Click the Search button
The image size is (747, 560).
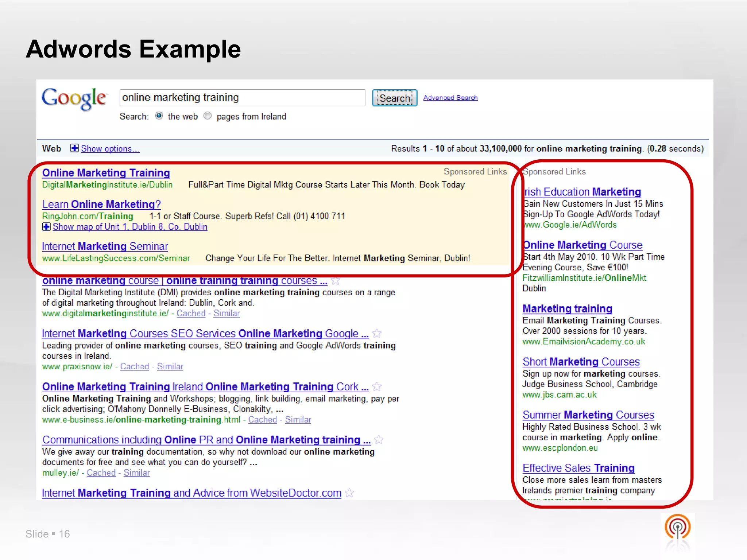(x=395, y=98)
